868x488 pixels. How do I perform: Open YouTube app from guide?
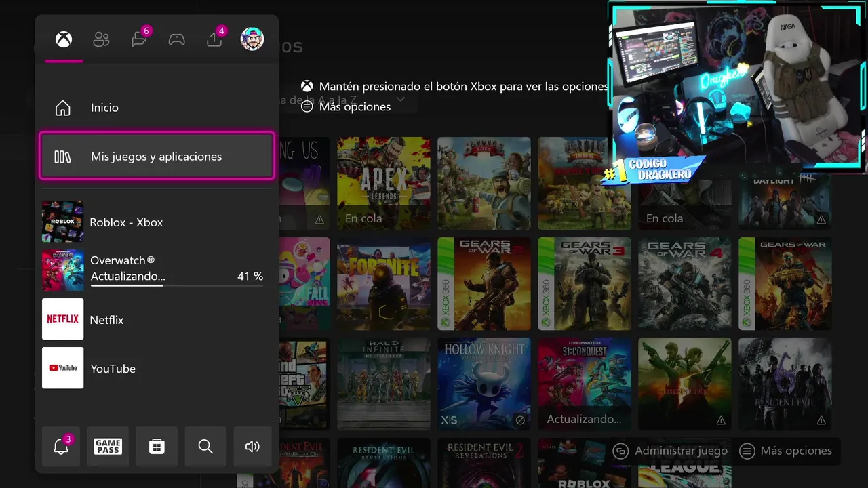coord(157,368)
